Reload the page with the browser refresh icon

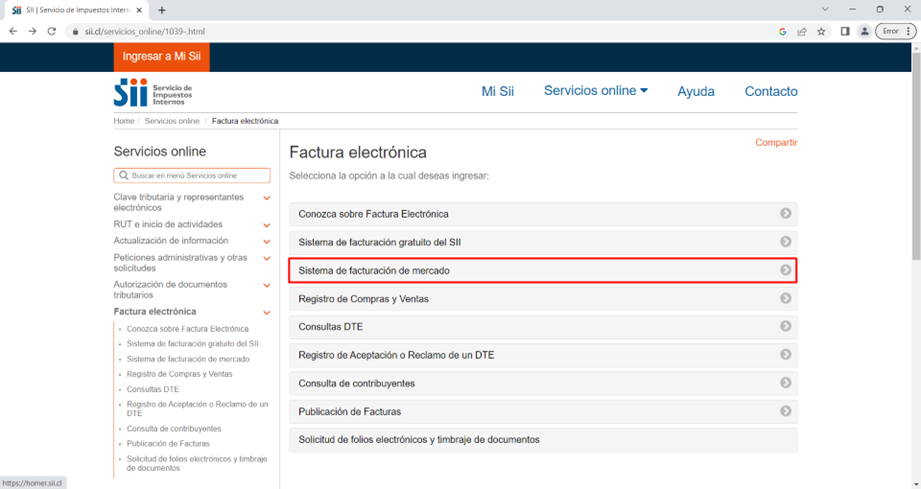[52, 31]
